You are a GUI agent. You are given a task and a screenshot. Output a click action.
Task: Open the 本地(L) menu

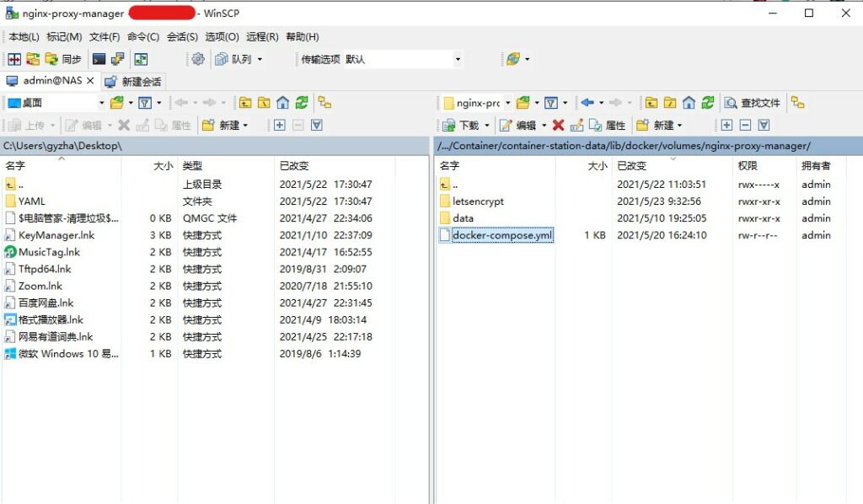[x=24, y=37]
